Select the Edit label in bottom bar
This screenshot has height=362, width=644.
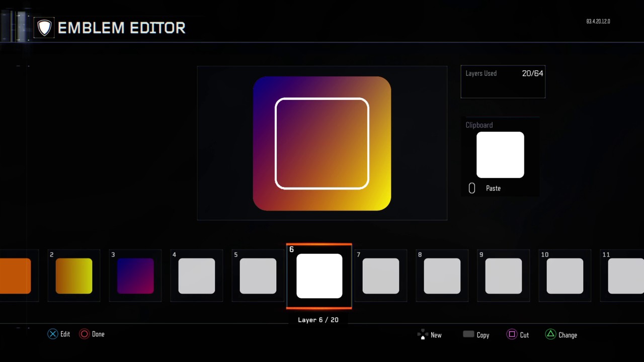(x=65, y=334)
